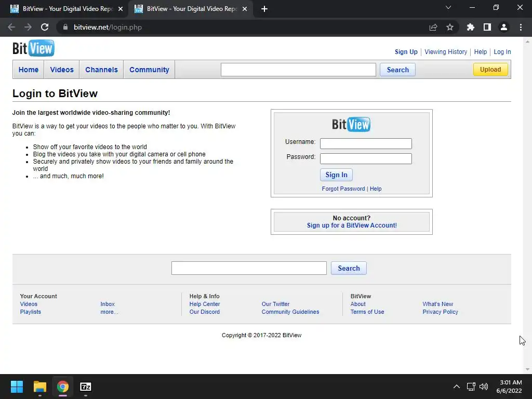This screenshot has height=399, width=532.
Task: Open a new tab with the plus icon
Action: (264, 9)
